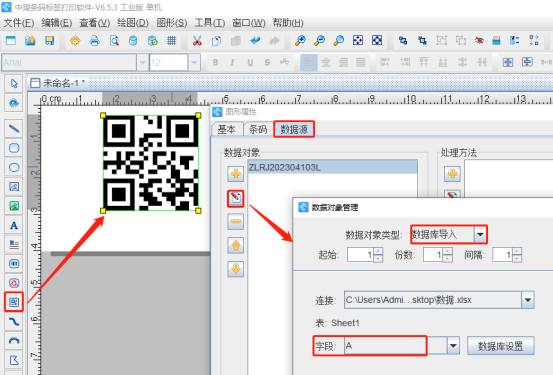Select the Ellipse drawing tool

(x=14, y=167)
